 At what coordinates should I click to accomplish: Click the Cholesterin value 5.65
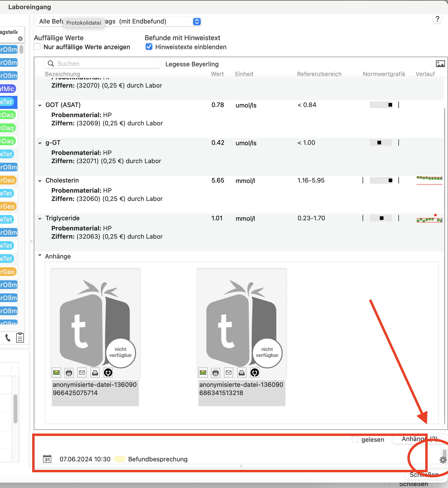click(x=218, y=180)
